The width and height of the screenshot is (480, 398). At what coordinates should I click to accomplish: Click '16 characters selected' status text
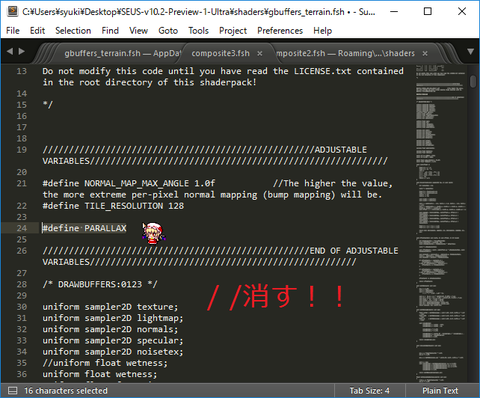(66, 391)
